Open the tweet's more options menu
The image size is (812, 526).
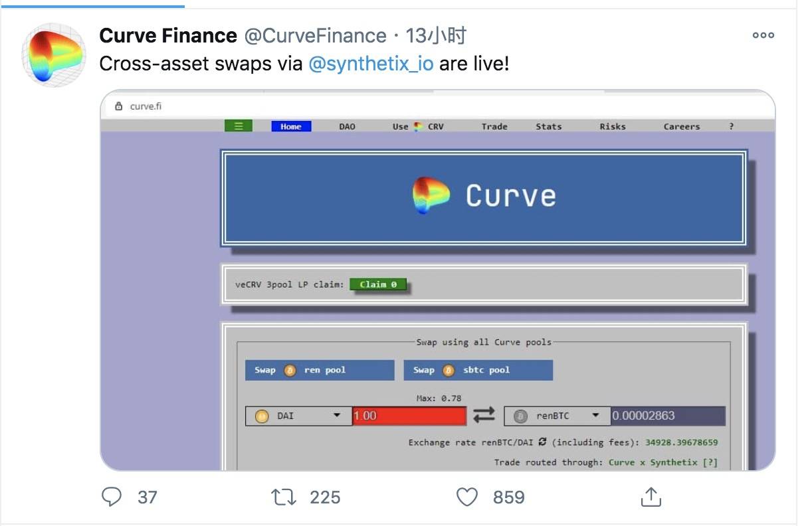pos(763,36)
